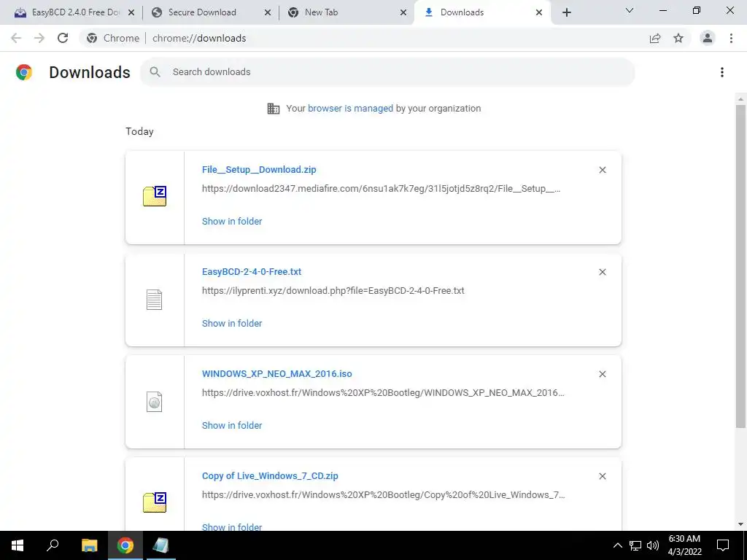747x560 pixels.
Task: Close the Downloads tab
Action: (x=539, y=12)
